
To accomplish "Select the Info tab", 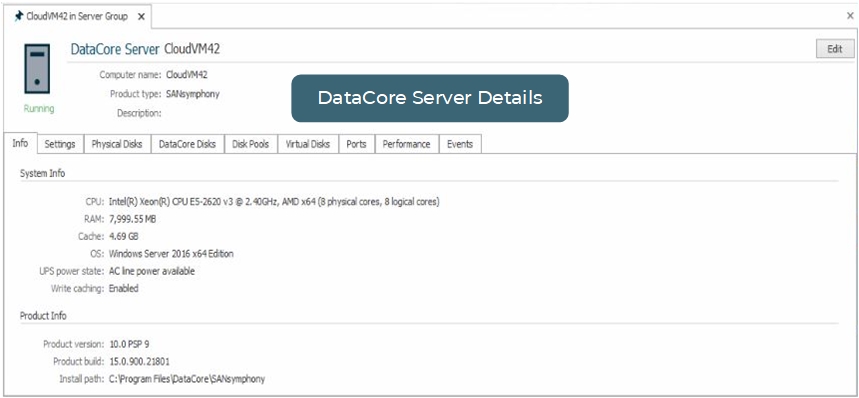I will (20, 143).
